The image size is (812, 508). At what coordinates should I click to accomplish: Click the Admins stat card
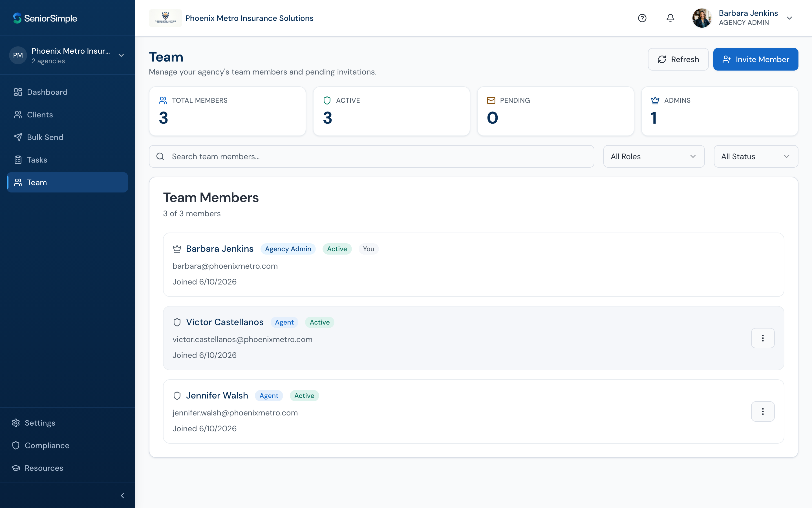pyautogui.click(x=720, y=111)
